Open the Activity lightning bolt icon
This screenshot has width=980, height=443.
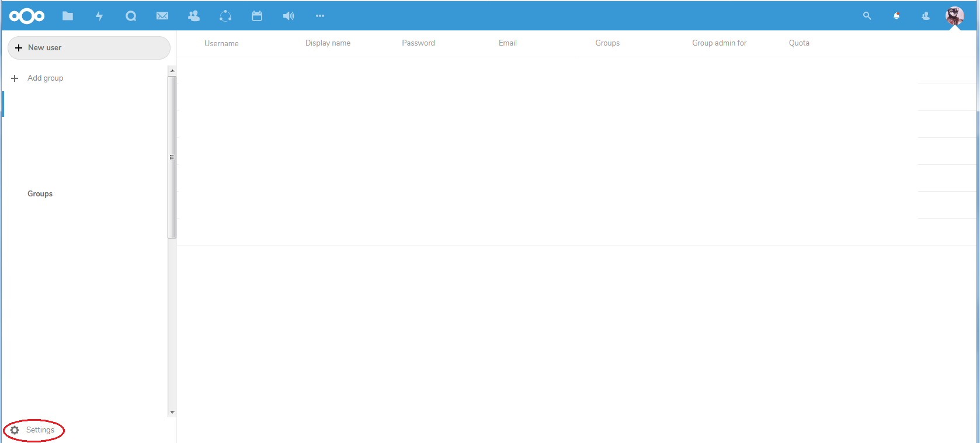click(99, 16)
